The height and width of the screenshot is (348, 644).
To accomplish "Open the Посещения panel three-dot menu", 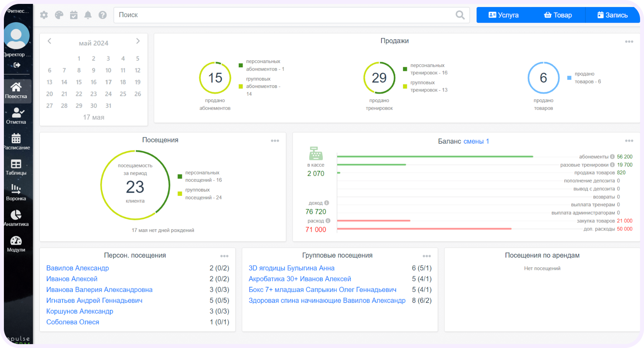I will [275, 141].
